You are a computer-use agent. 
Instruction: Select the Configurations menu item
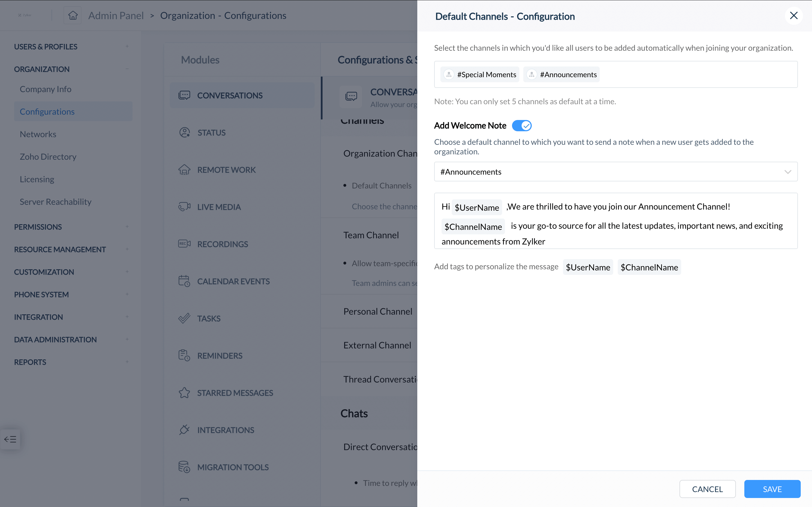pos(47,112)
